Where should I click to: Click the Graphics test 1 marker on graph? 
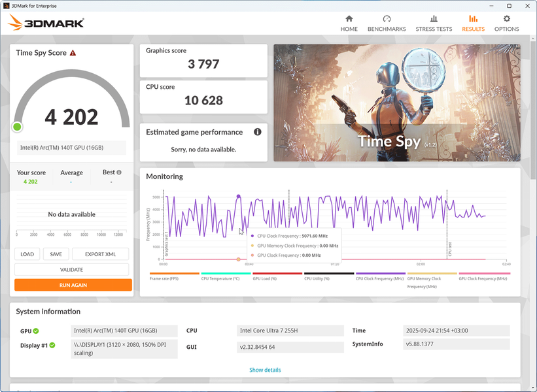pos(166,244)
